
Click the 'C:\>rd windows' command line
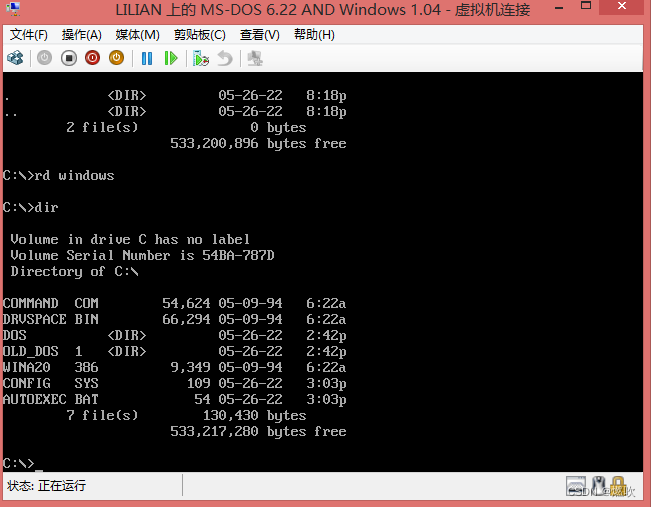(59, 176)
